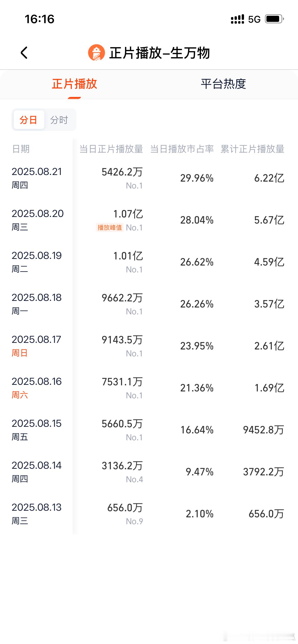Tap the 当日正片播放量 column header
Screen dimensions: 298x644
111,149
